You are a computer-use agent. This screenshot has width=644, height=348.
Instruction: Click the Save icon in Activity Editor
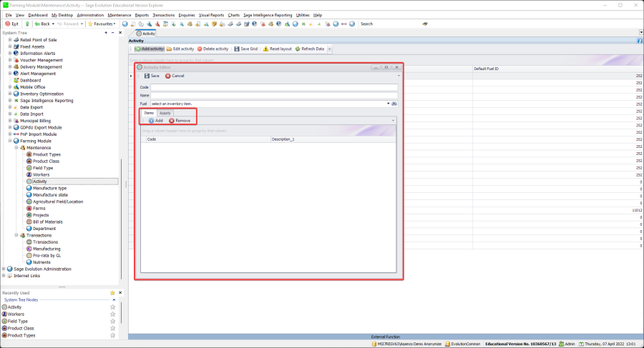tap(146, 76)
